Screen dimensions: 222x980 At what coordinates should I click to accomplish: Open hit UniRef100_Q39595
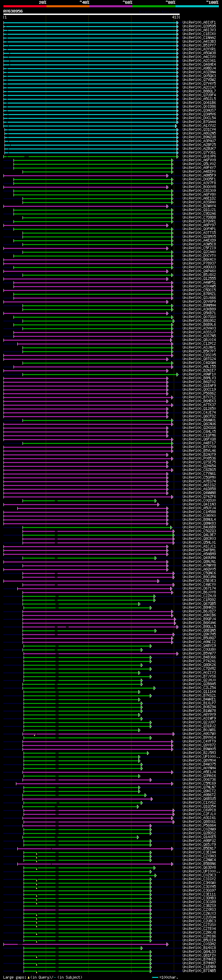pyautogui.click(x=199, y=26)
